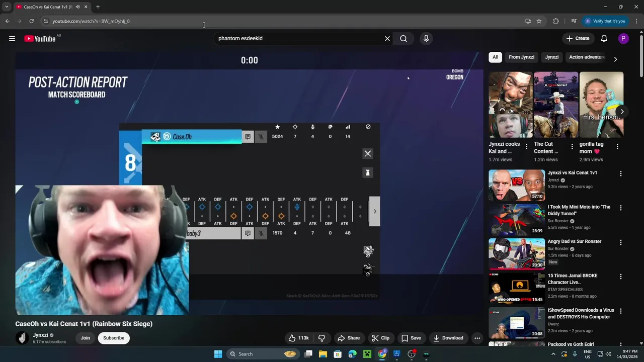
Task: Share the video
Action: 349,338
